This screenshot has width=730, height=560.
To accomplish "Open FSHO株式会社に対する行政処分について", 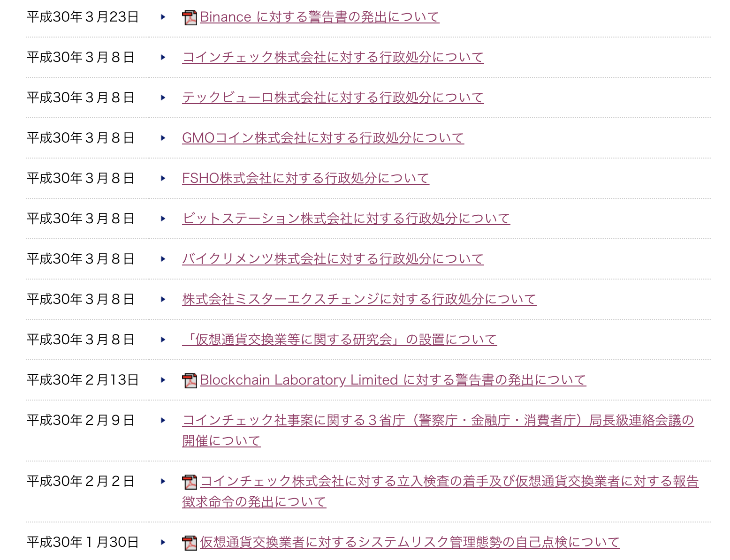I will click(x=305, y=178).
